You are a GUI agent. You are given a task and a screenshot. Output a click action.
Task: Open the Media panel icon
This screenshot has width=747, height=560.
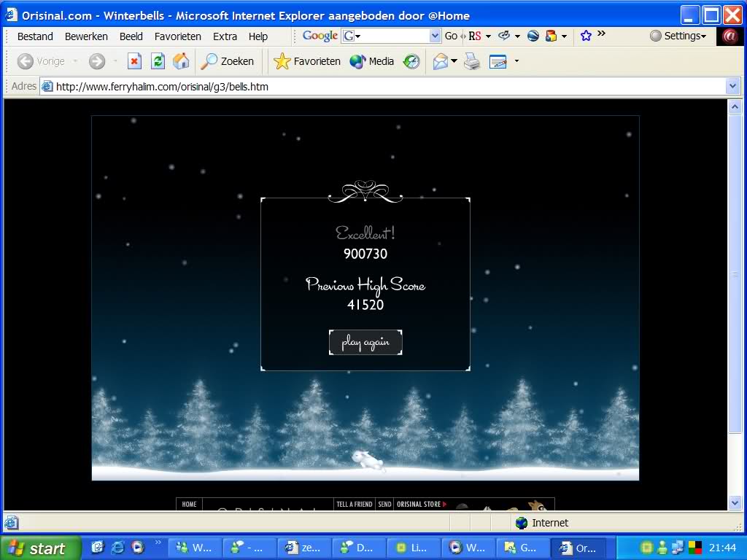372,61
